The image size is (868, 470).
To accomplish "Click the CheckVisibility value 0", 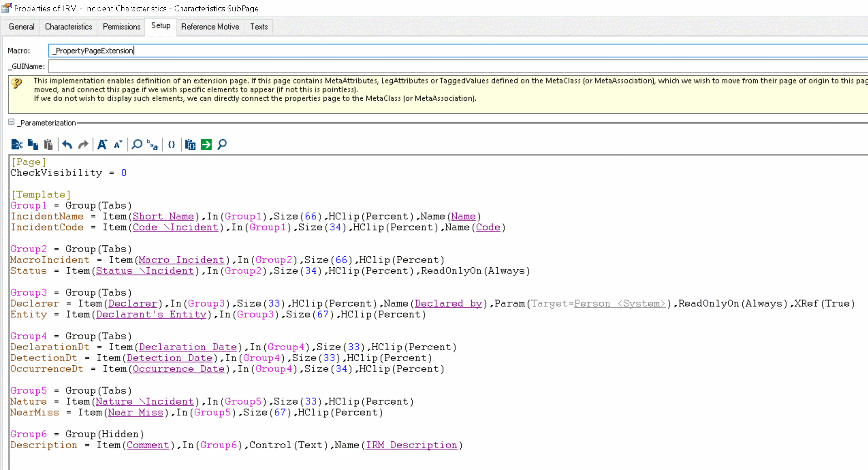I will click(x=123, y=173).
